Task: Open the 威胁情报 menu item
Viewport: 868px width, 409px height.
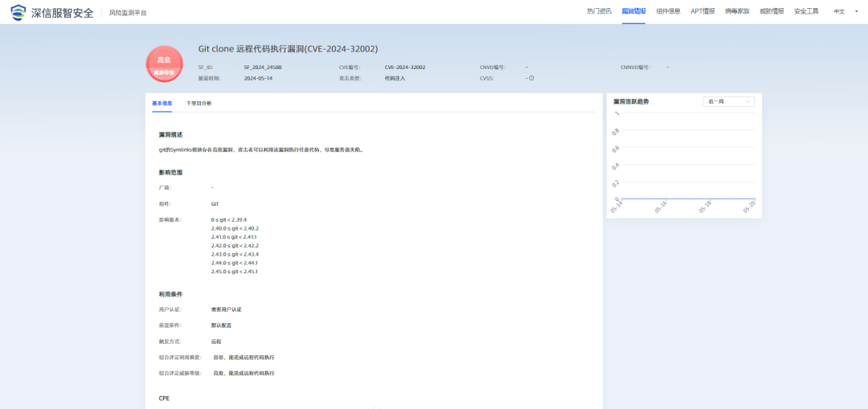Action: (772, 11)
